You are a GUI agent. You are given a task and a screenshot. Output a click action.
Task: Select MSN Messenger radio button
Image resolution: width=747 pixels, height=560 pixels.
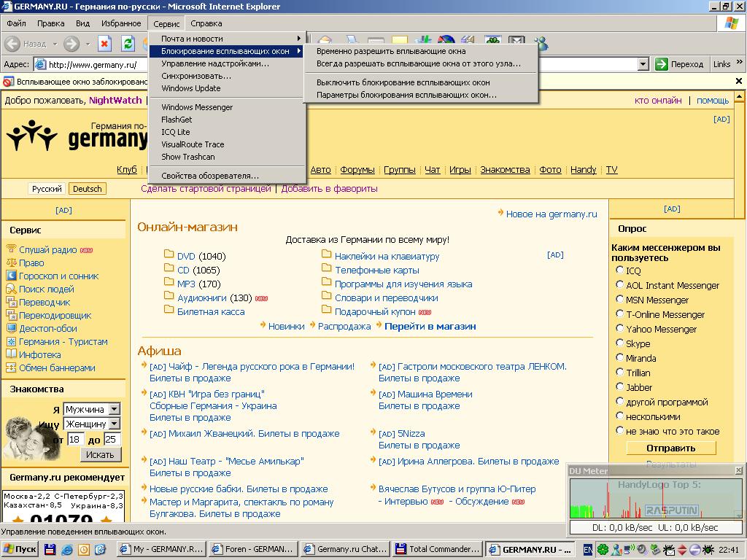coord(620,299)
